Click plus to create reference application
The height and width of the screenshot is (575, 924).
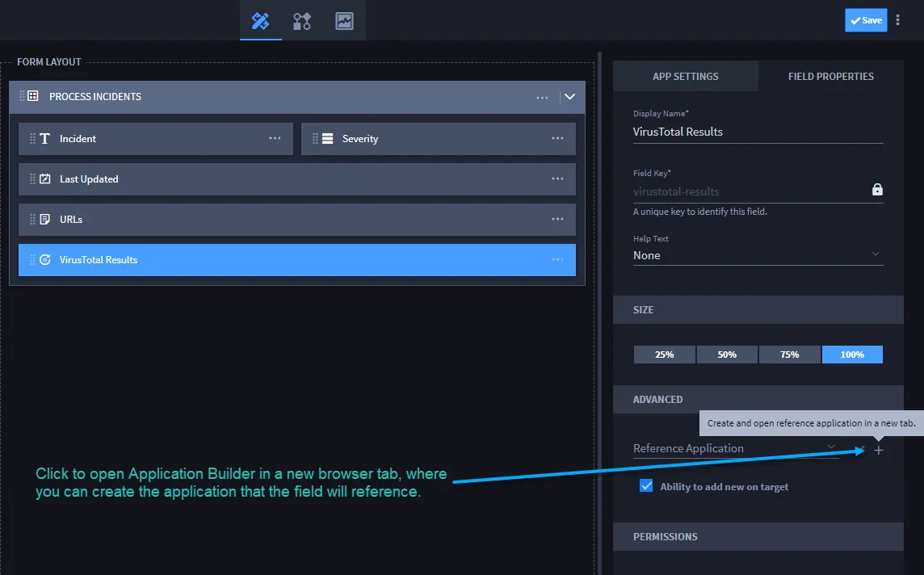[x=879, y=450]
